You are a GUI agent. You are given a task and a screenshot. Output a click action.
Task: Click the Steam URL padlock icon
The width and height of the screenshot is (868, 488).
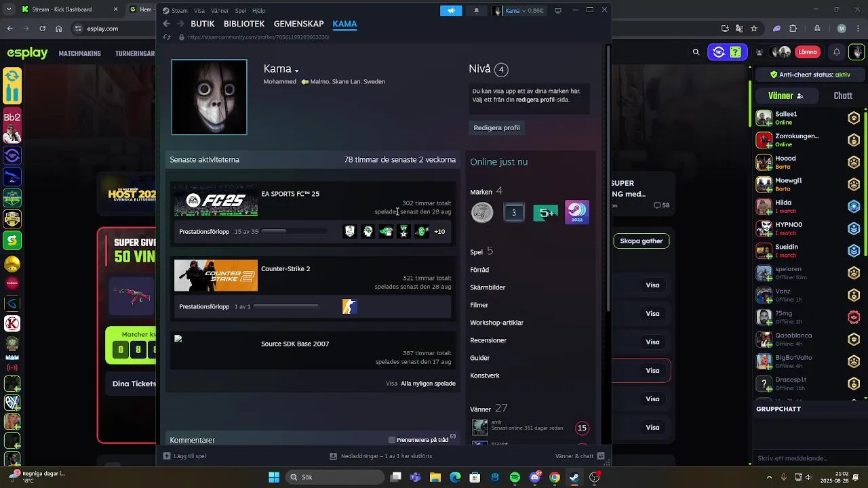click(x=182, y=37)
